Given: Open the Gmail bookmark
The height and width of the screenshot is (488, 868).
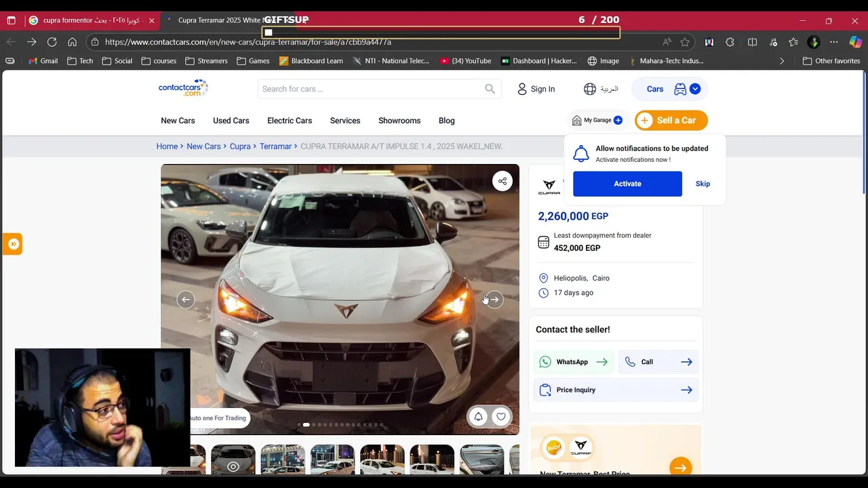Looking at the screenshot, I should coord(43,61).
